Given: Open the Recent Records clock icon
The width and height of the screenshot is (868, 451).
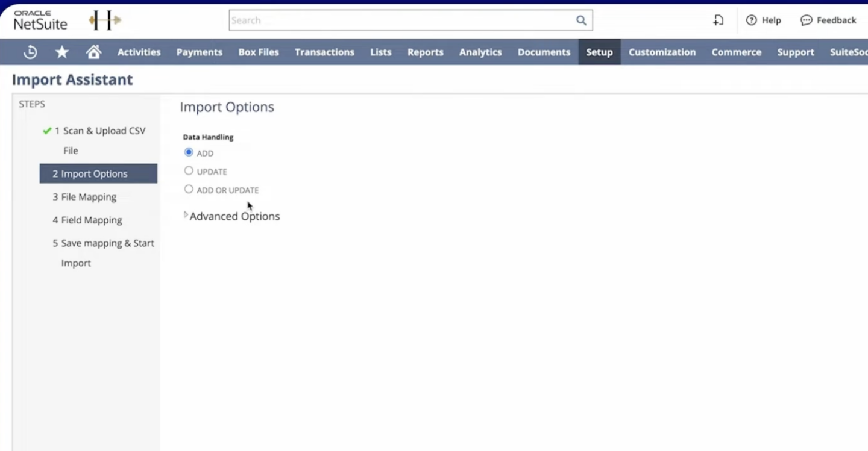Looking at the screenshot, I should (x=30, y=52).
